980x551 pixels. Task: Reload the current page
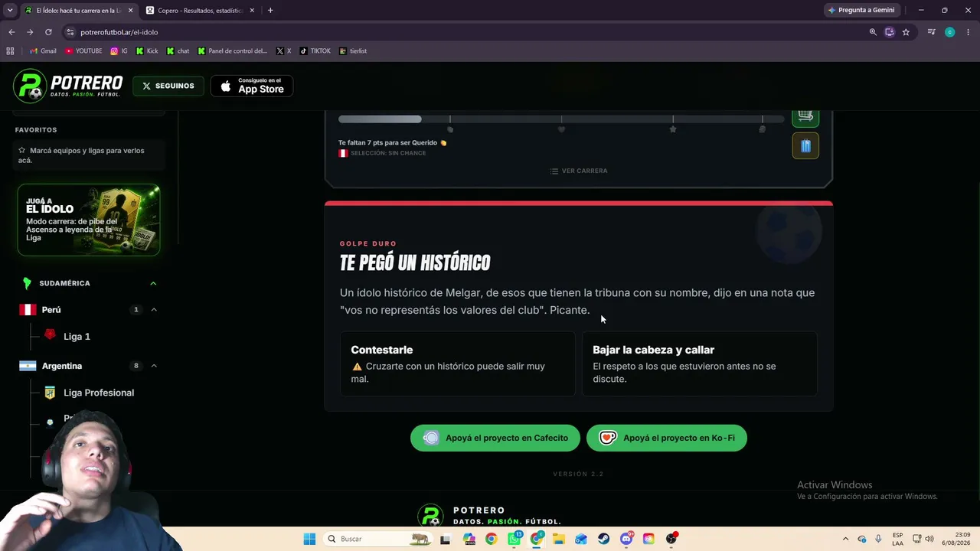(x=48, y=32)
